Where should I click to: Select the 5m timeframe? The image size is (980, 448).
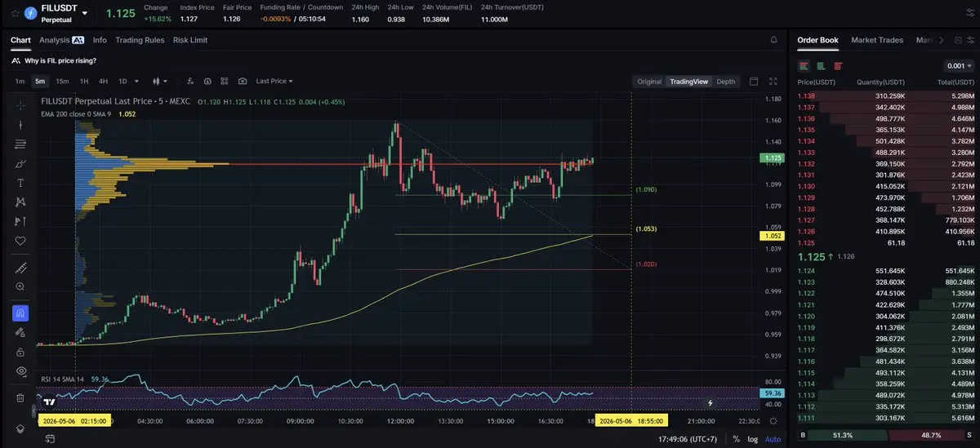click(x=40, y=82)
